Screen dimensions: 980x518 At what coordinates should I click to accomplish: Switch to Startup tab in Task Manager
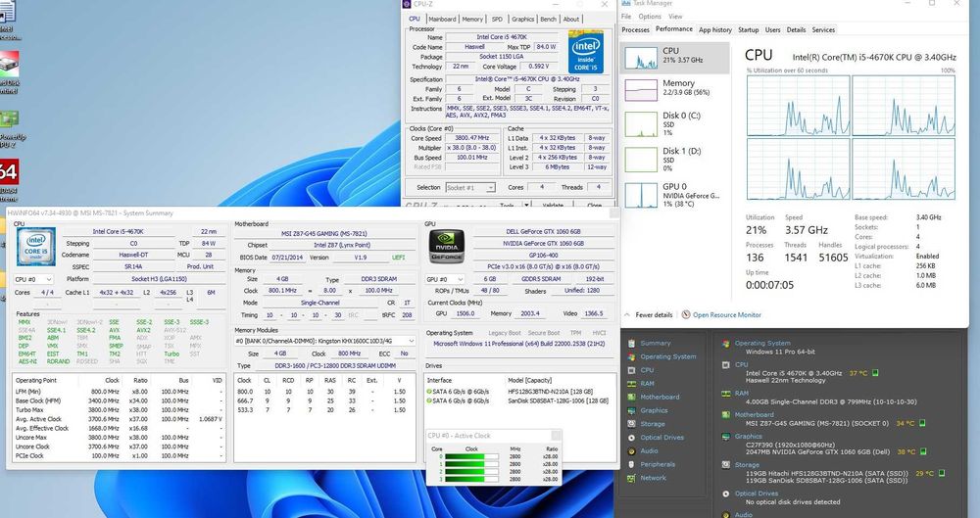[748, 29]
